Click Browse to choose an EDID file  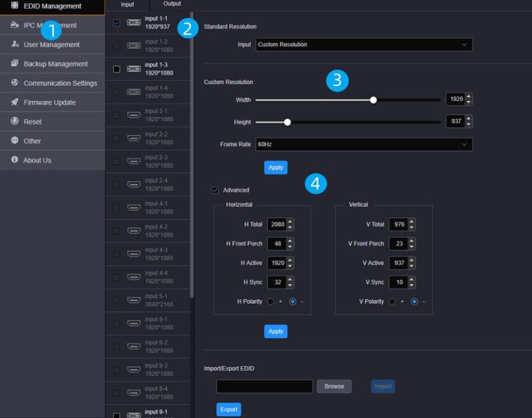click(x=334, y=386)
